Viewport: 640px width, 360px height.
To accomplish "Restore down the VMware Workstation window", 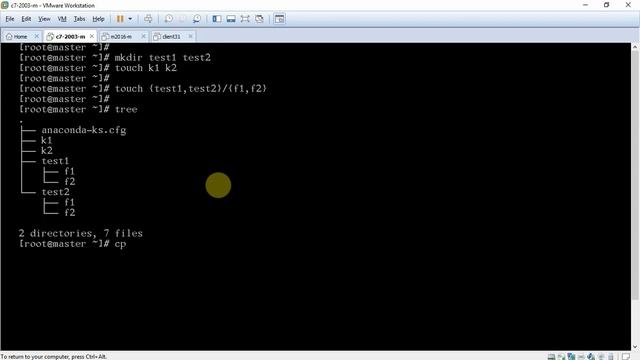I will [607, 5].
